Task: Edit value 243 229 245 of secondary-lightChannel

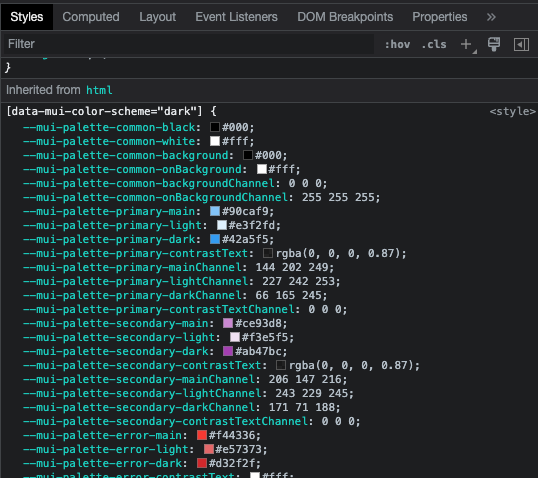Action: [314, 393]
